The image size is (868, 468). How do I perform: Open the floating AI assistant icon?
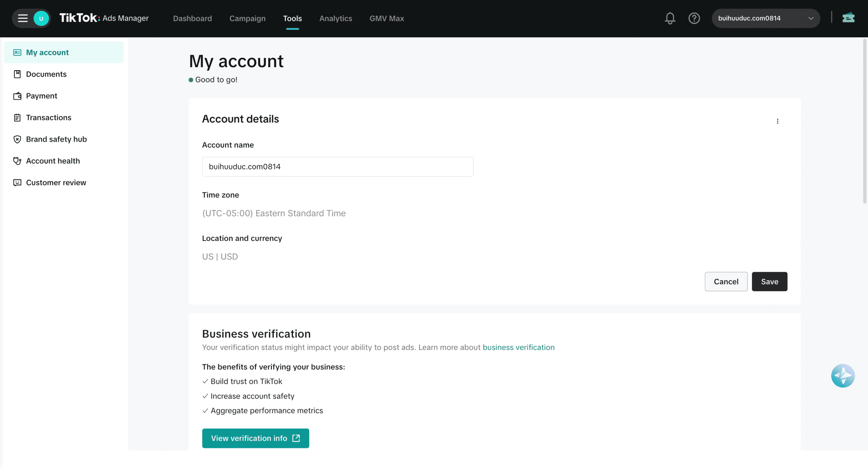point(843,375)
